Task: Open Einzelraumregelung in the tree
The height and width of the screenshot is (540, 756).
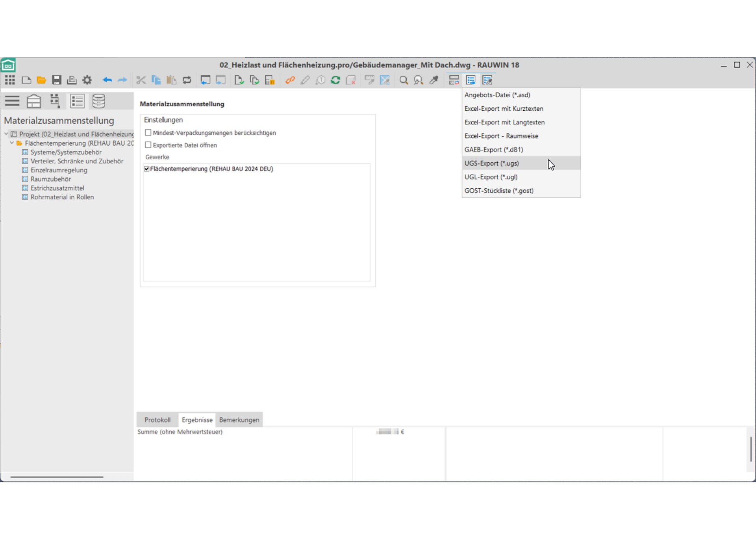Action: [59, 170]
